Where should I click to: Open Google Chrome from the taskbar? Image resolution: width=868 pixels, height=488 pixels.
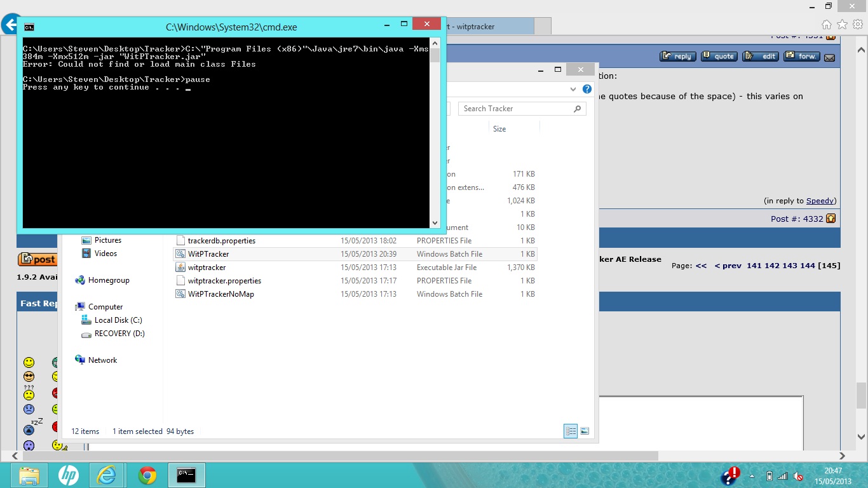tap(147, 475)
